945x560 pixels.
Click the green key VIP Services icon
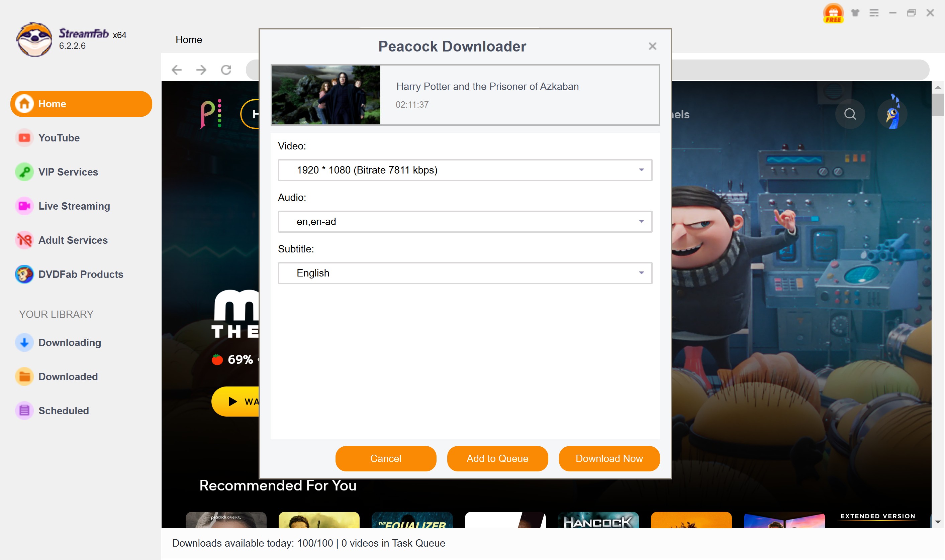point(24,172)
